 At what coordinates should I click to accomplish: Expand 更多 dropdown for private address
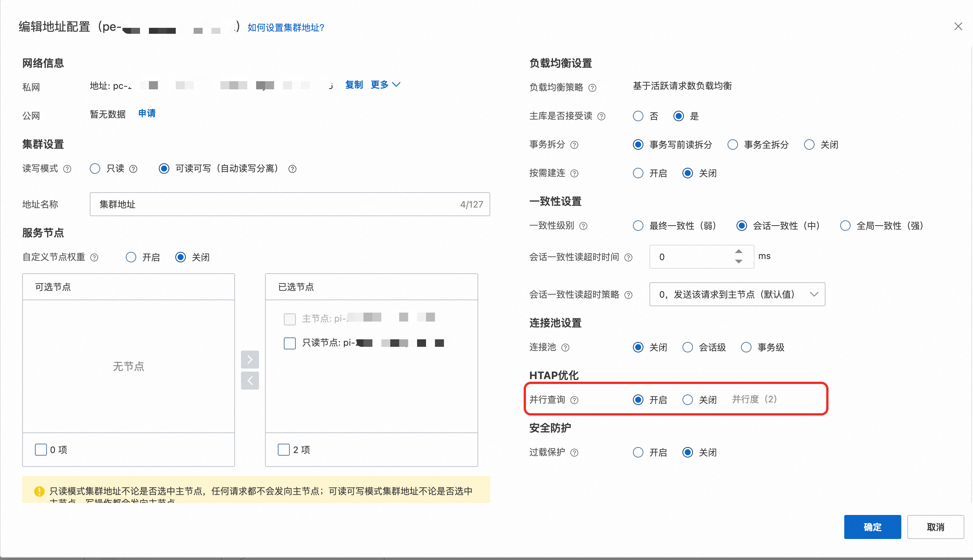[386, 84]
